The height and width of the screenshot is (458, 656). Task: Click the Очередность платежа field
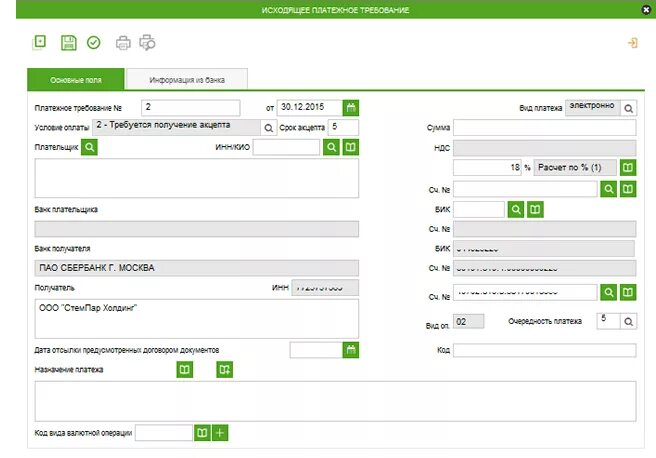pyautogui.click(x=608, y=321)
